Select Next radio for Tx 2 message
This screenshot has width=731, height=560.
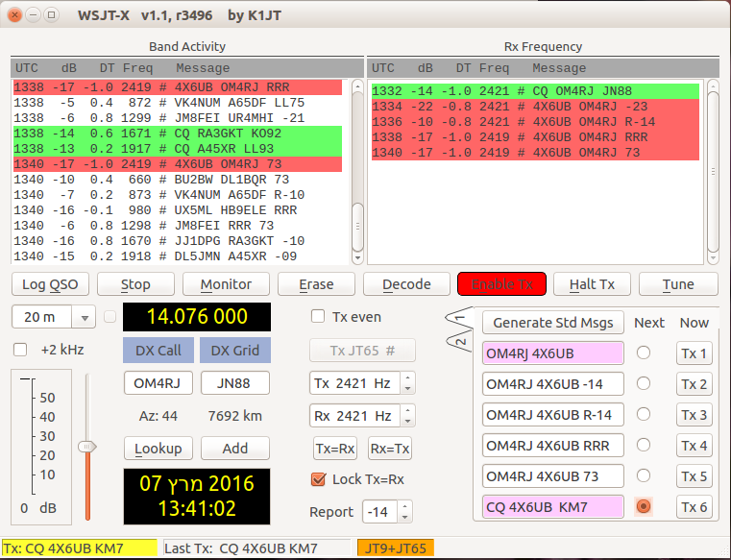(x=644, y=383)
